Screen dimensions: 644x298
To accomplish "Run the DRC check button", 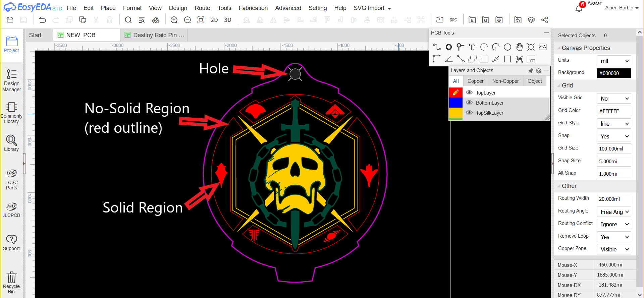I will [453, 20].
